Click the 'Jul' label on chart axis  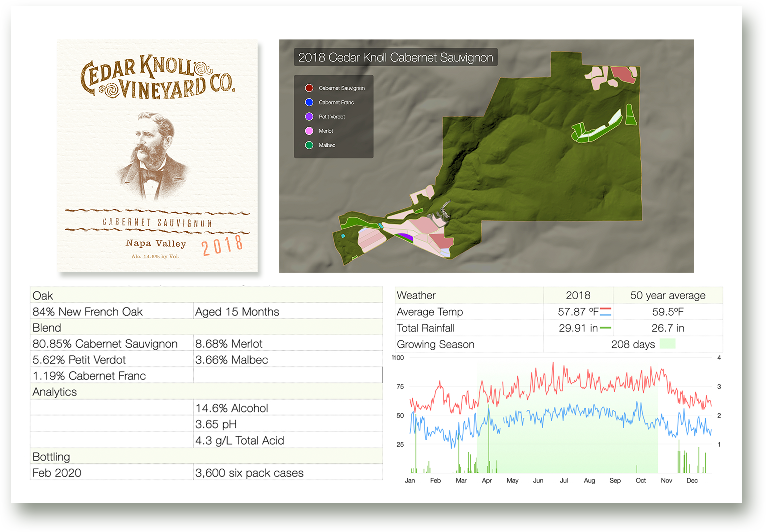[x=564, y=480]
